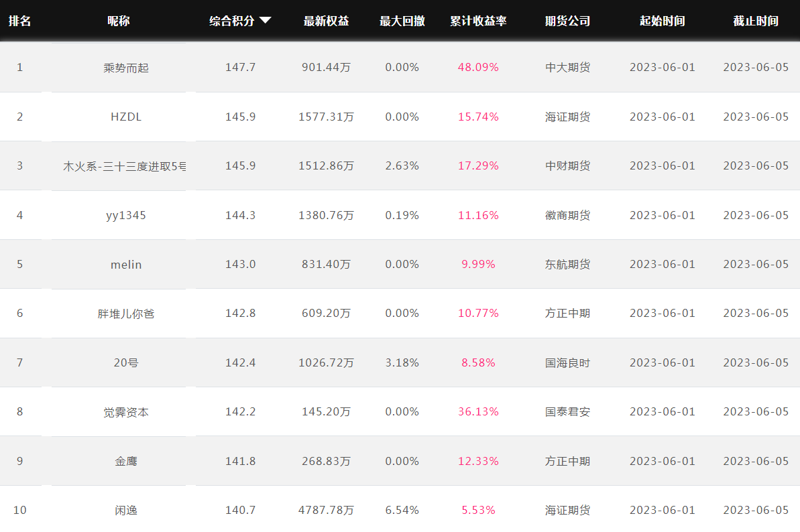The height and width of the screenshot is (532, 800).
Task: Open nickname melin
Action: pyautogui.click(x=126, y=265)
